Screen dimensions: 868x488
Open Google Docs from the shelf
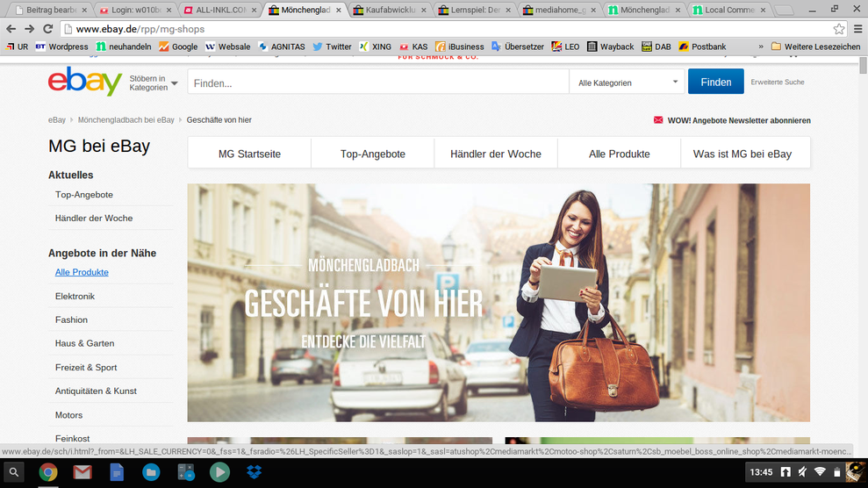pos(117,472)
